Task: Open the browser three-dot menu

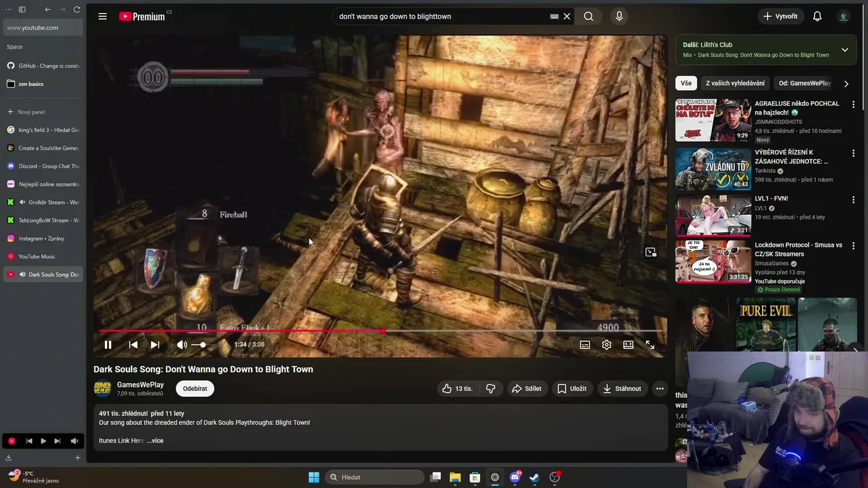Action: pos(8,9)
